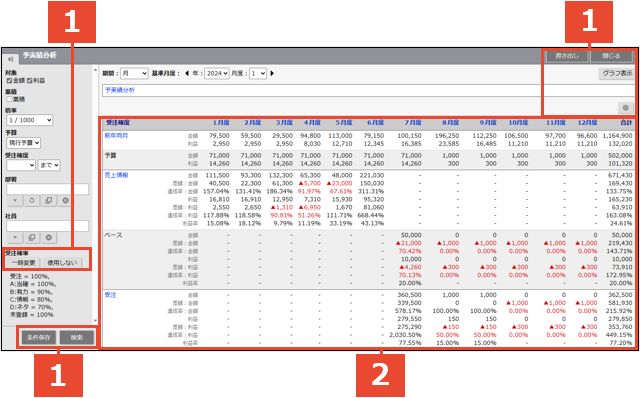Open the 期間 dropdown showing 月
640x398 pixels.
tap(134, 73)
